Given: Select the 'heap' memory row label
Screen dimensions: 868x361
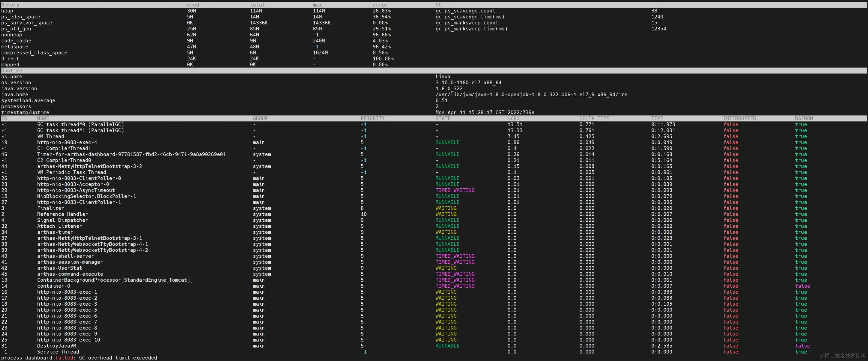Looking at the screenshot, I should pos(7,11).
